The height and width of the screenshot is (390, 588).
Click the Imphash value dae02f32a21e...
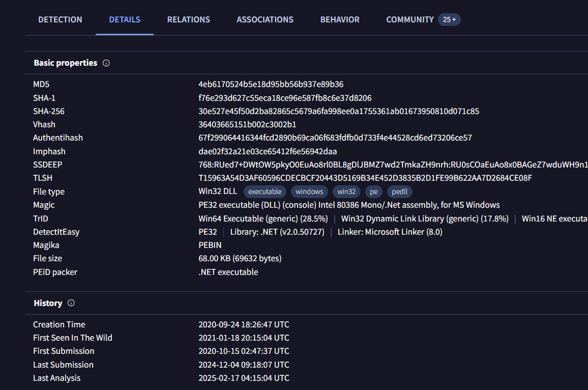click(268, 152)
